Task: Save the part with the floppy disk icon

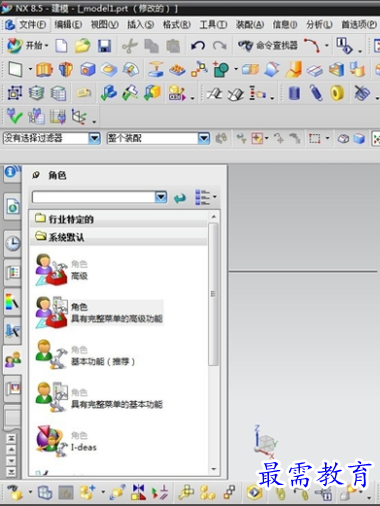Action: [104, 46]
